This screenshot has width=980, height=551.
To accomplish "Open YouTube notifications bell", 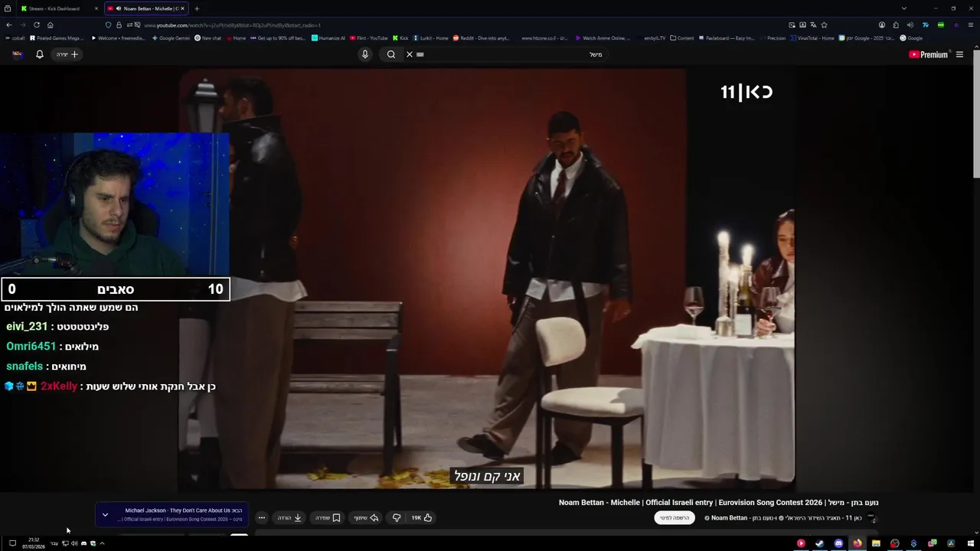I will click(40, 54).
